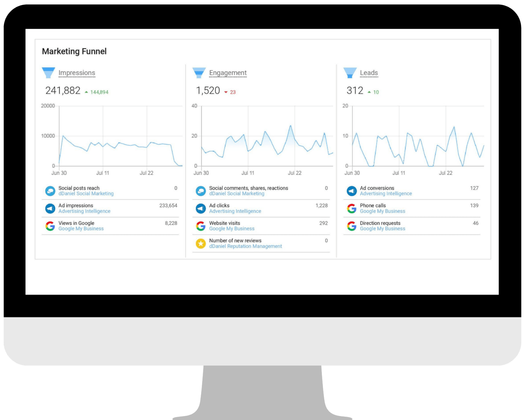Open Google My Business under Website visits
Viewport: 525px width, 420px height.
pos(232,229)
